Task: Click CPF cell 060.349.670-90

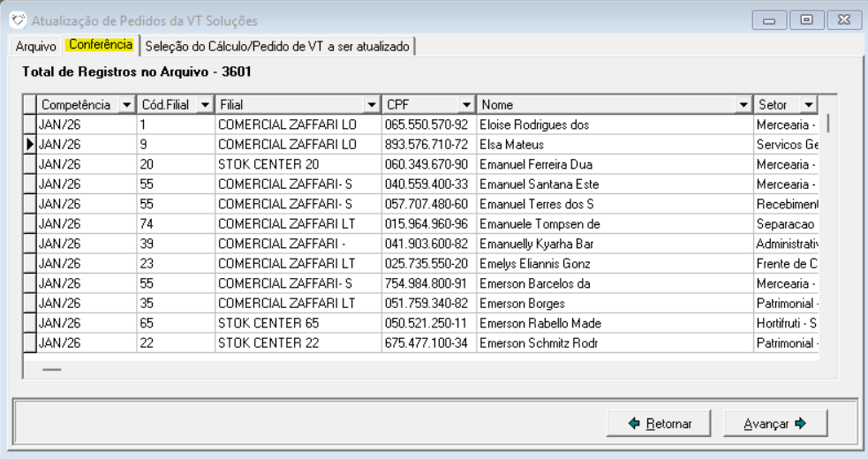Action: [x=428, y=164]
